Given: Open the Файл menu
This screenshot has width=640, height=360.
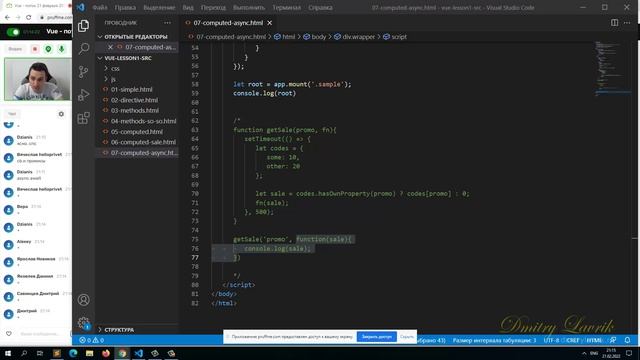Looking at the screenshot, I should 100,7.
